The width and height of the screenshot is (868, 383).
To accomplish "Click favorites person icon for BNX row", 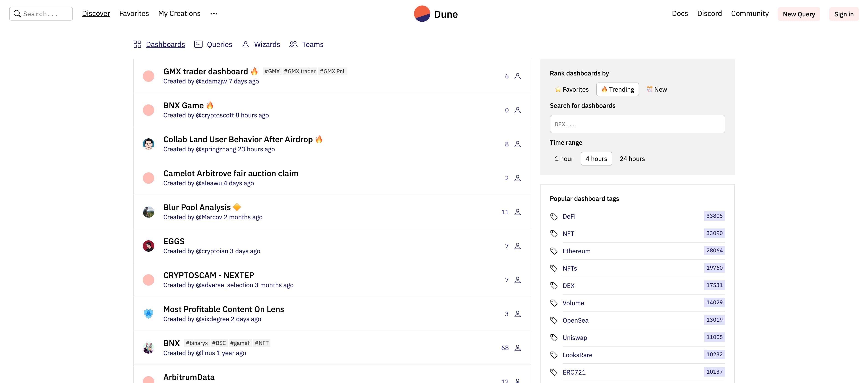I will [x=518, y=348].
